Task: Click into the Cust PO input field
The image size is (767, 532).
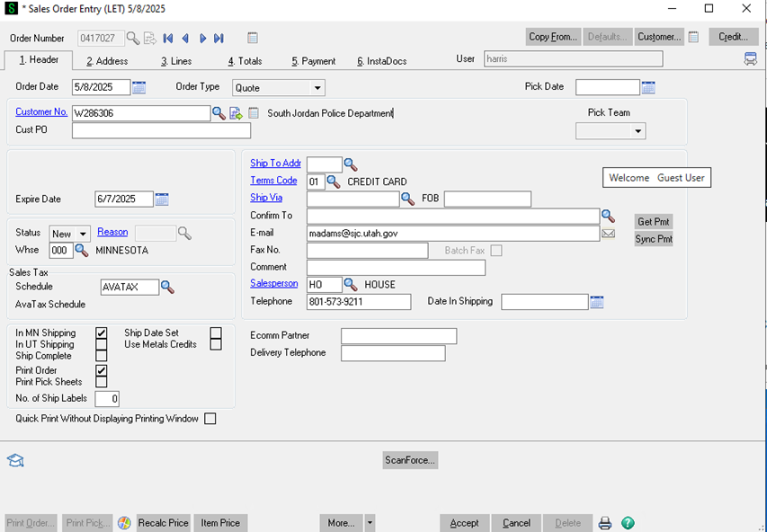Action: tap(161, 130)
